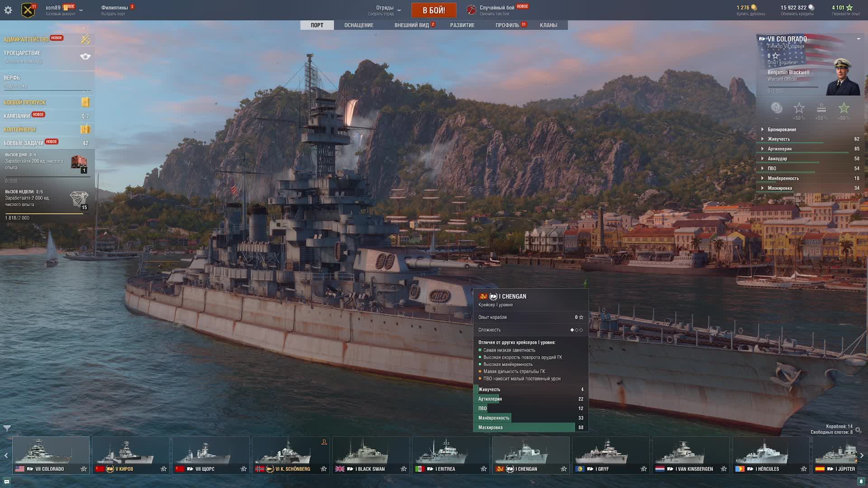
Task: Open settings gear icon
Action: 8,10
